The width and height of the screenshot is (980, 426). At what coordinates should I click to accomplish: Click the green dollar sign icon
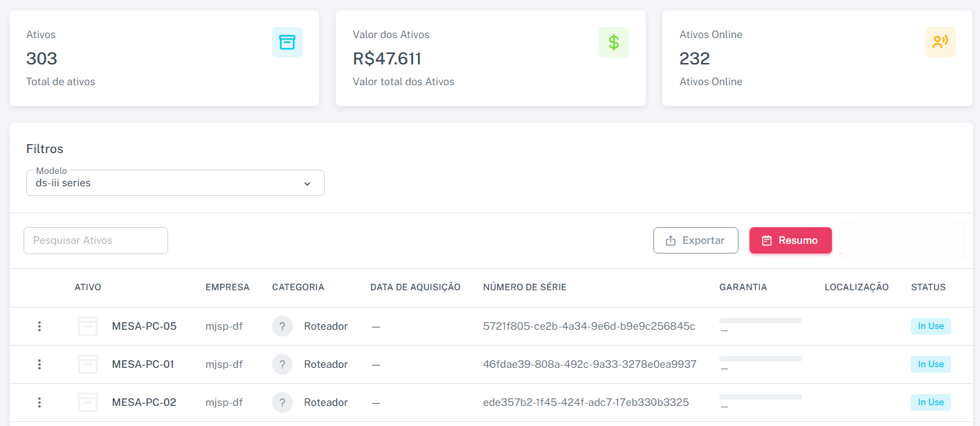(614, 42)
